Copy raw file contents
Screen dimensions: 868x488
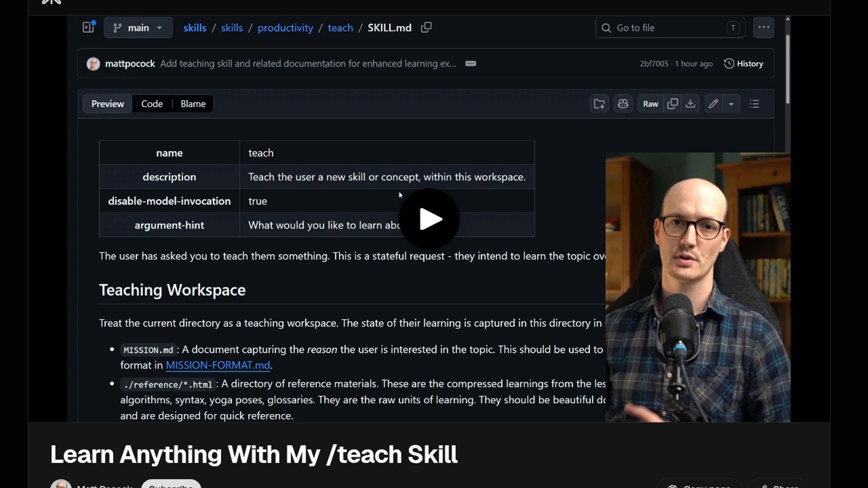tap(673, 104)
